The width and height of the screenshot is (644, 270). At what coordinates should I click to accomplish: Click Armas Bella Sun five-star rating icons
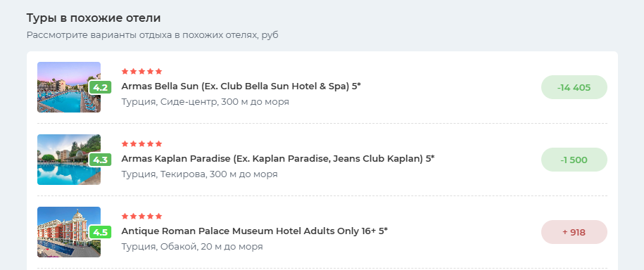(x=141, y=72)
